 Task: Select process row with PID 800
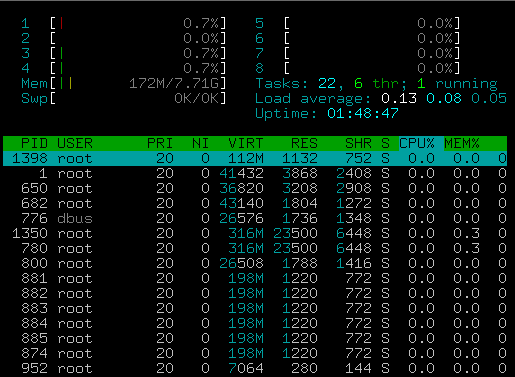pyautogui.click(x=255, y=263)
